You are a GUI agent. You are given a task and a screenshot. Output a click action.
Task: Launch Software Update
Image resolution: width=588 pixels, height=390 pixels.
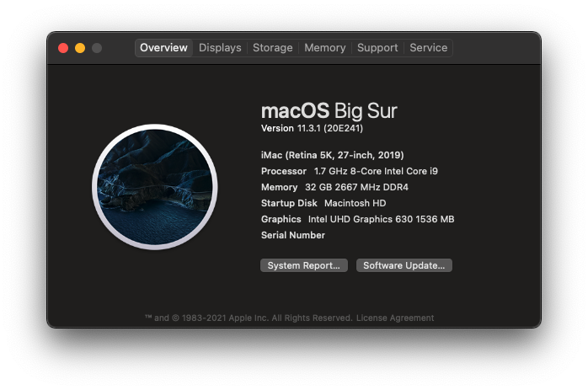(404, 265)
